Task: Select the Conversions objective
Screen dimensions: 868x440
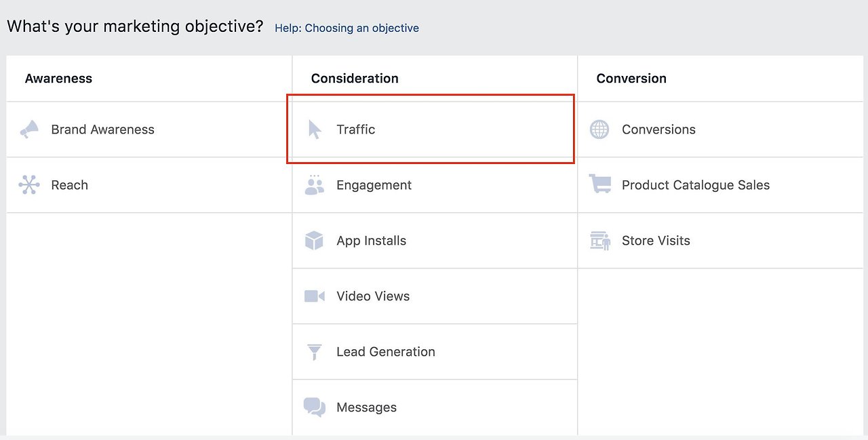Action: (658, 129)
